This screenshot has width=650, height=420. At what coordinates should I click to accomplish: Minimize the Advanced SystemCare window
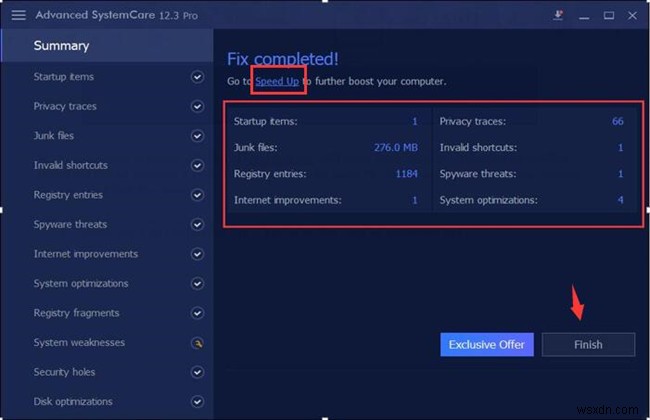click(585, 16)
